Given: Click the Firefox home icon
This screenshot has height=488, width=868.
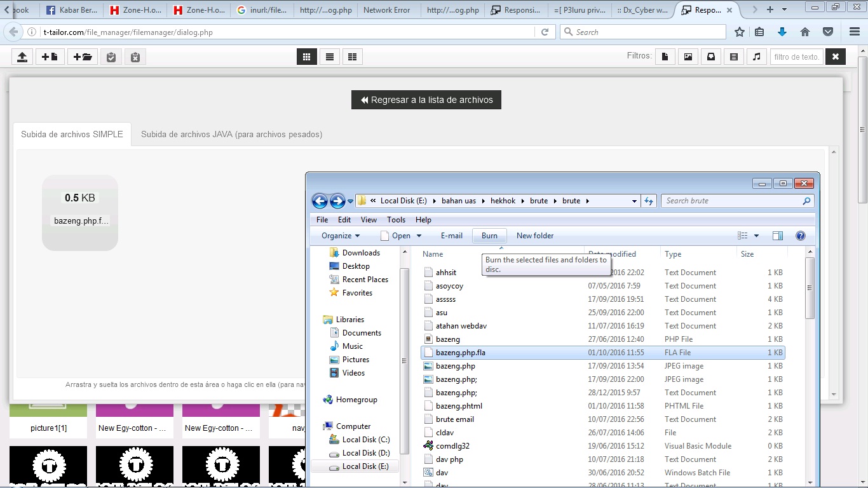Looking at the screenshot, I should 806,31.
